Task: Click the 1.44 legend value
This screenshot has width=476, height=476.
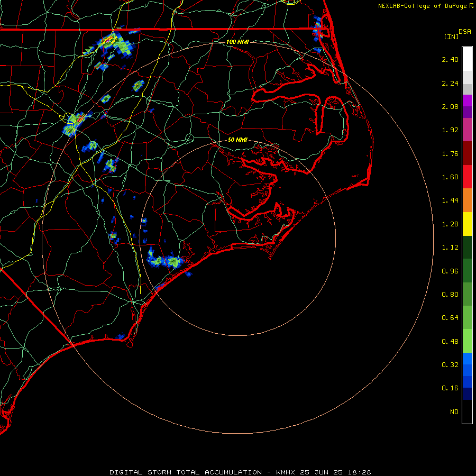Action: coord(450,200)
